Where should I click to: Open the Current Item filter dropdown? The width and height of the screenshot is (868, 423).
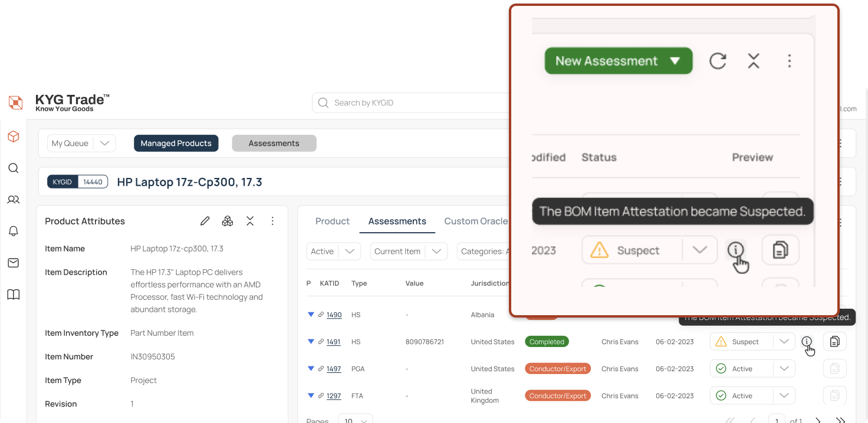point(409,251)
